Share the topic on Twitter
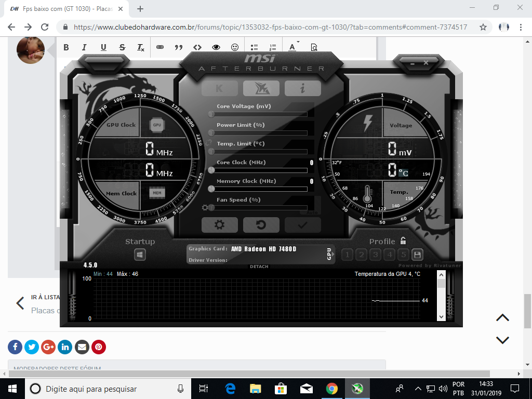The height and width of the screenshot is (399, 532). [x=32, y=347]
